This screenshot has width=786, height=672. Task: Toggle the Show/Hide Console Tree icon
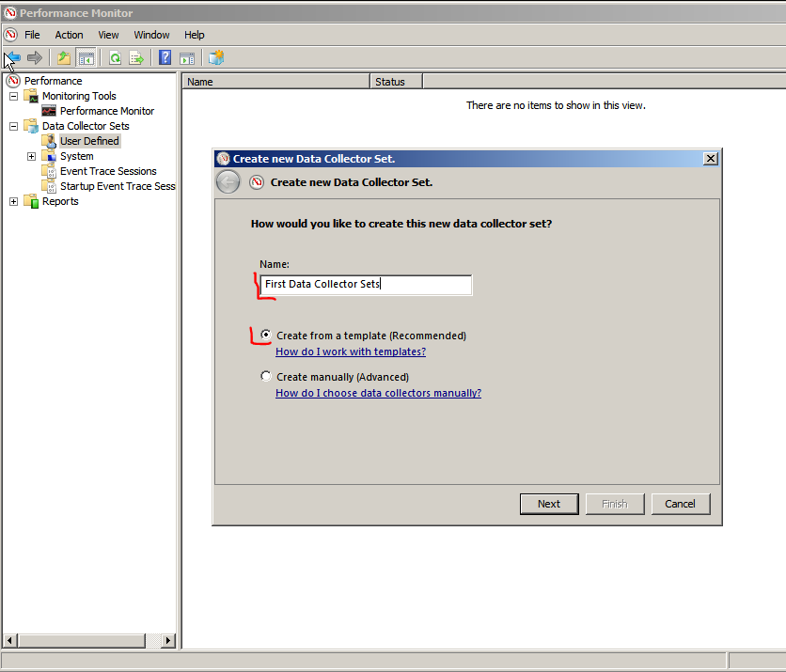tap(86, 58)
